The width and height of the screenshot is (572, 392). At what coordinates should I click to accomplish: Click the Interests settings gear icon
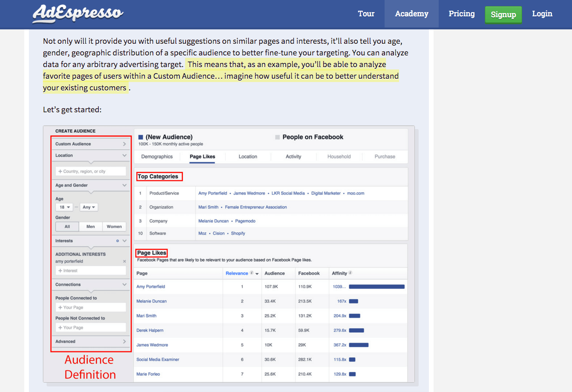[117, 241]
